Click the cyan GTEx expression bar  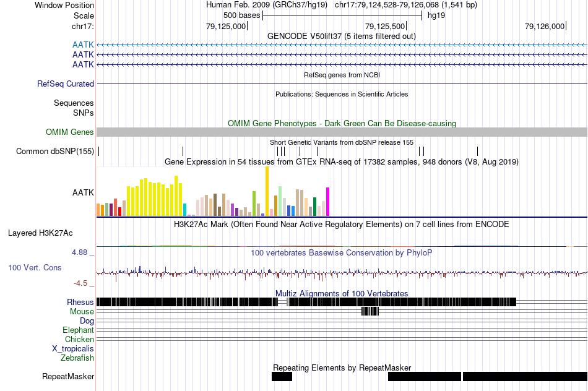[x=184, y=210]
